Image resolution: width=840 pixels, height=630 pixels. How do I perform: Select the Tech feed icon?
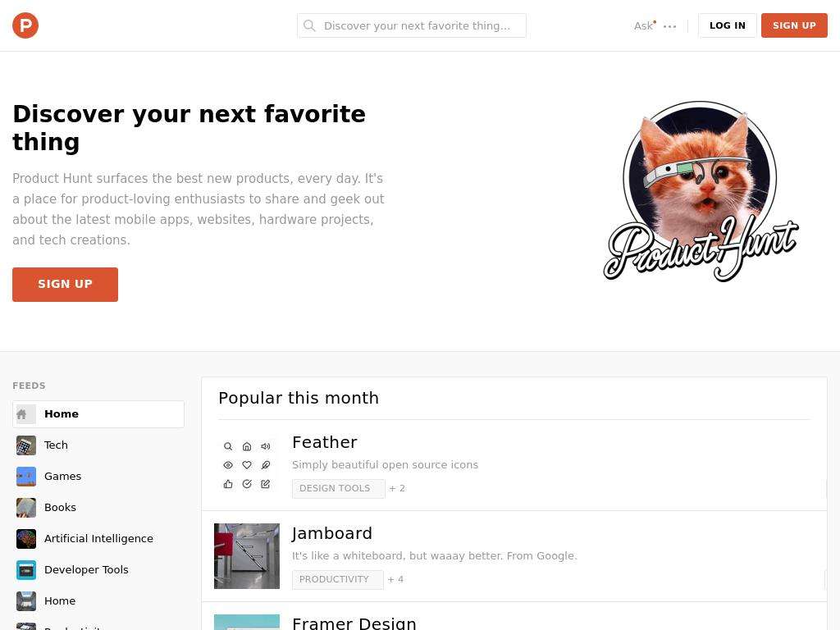click(x=26, y=445)
